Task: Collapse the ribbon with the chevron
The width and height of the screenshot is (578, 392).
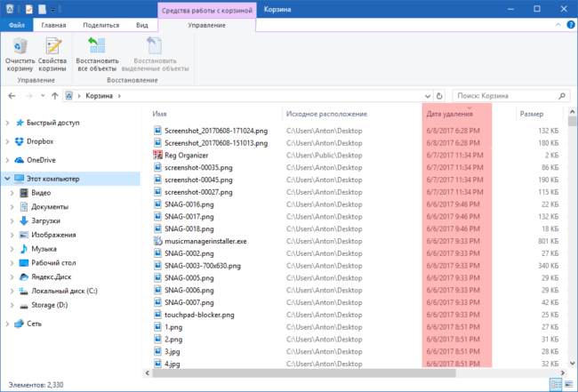Action: point(558,25)
